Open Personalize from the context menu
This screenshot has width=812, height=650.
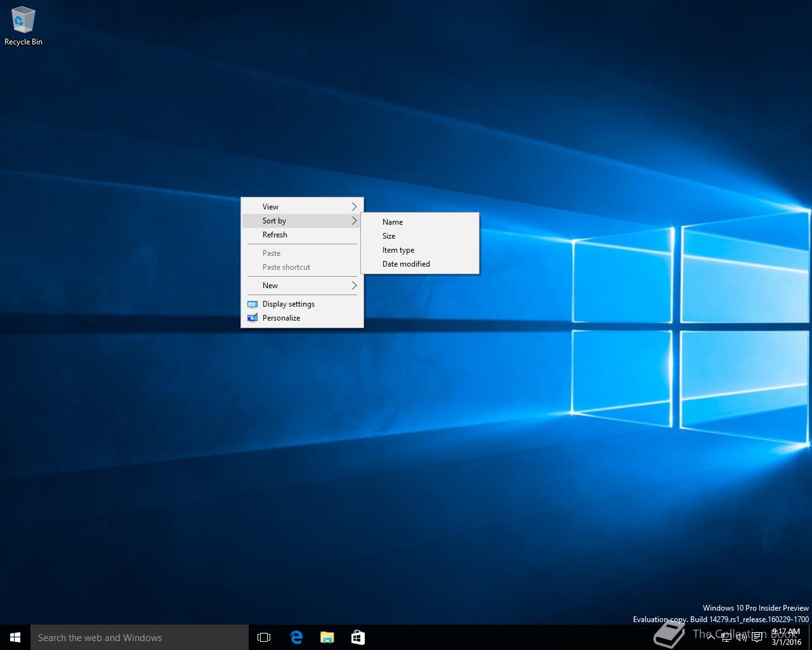pyautogui.click(x=302, y=317)
